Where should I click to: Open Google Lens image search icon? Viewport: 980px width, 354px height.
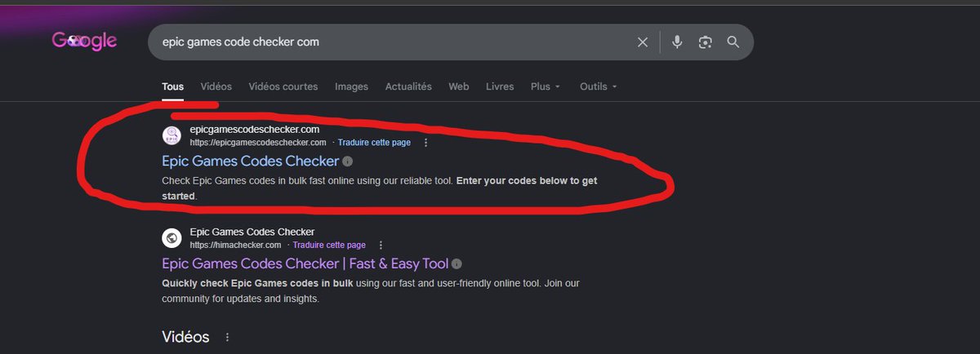pos(706,42)
